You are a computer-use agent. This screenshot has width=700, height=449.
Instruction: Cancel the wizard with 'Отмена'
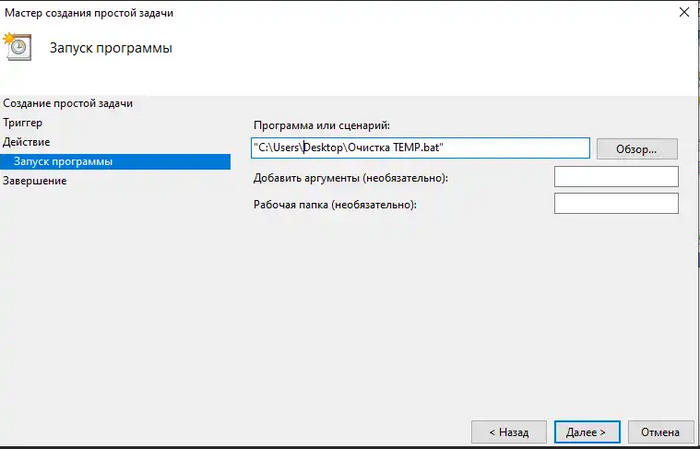click(x=660, y=432)
